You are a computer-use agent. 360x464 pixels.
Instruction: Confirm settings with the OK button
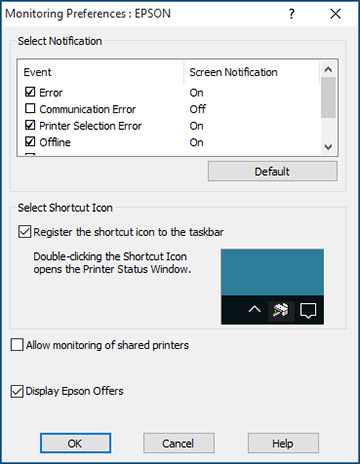click(75, 443)
